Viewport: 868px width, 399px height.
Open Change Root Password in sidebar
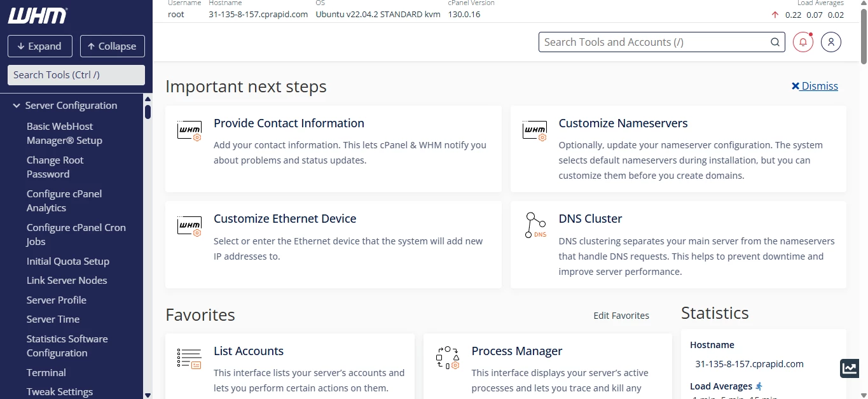pyautogui.click(x=55, y=167)
